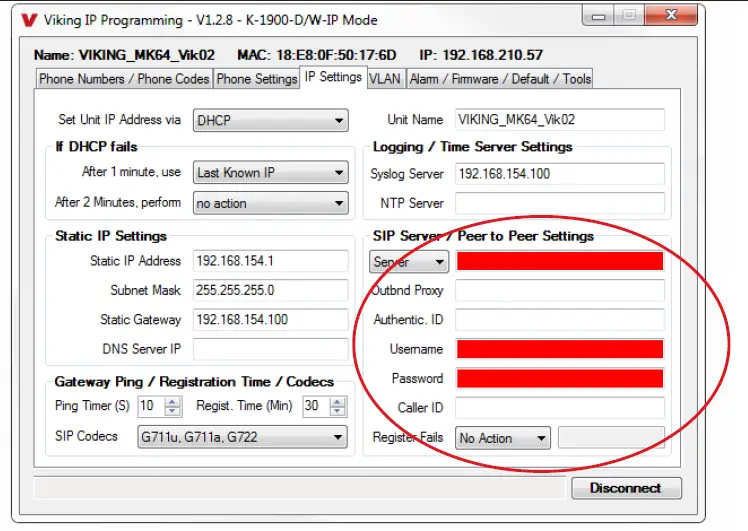
Task: Click the status bar at window bottom
Action: [300, 488]
